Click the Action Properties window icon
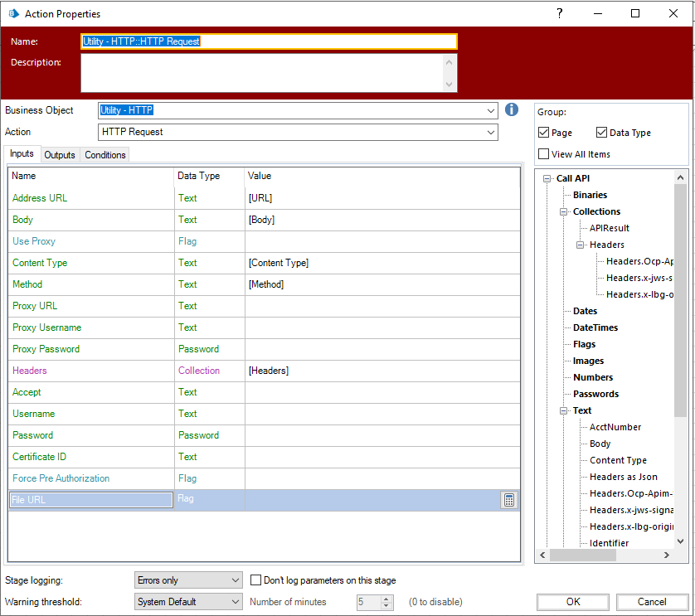Image resolution: width=695 pixels, height=616 pixels. click(x=12, y=13)
